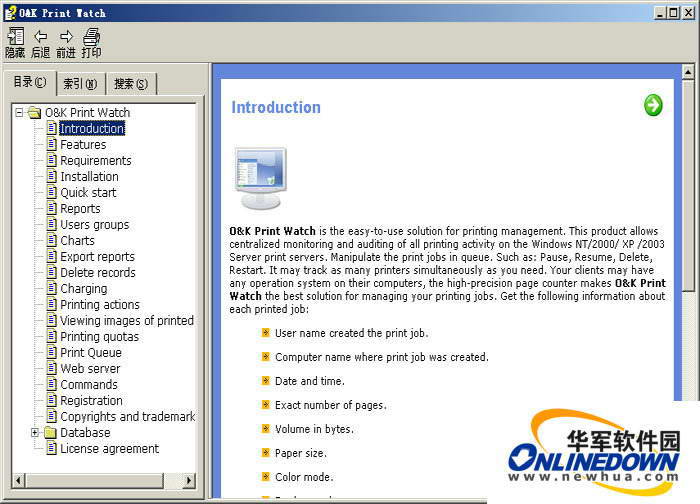The image size is (700, 504).
Task: Open the Export reports topic
Action: click(97, 256)
